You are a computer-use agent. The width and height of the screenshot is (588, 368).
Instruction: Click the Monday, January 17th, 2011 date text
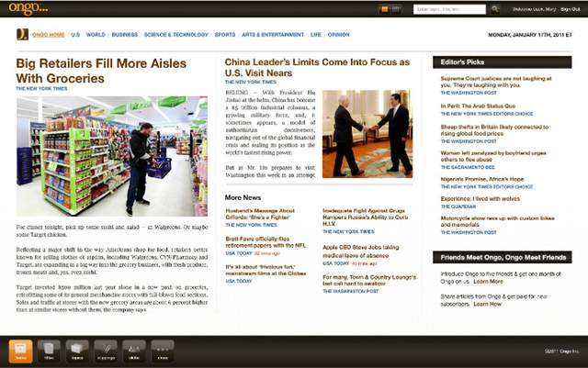[x=530, y=35]
